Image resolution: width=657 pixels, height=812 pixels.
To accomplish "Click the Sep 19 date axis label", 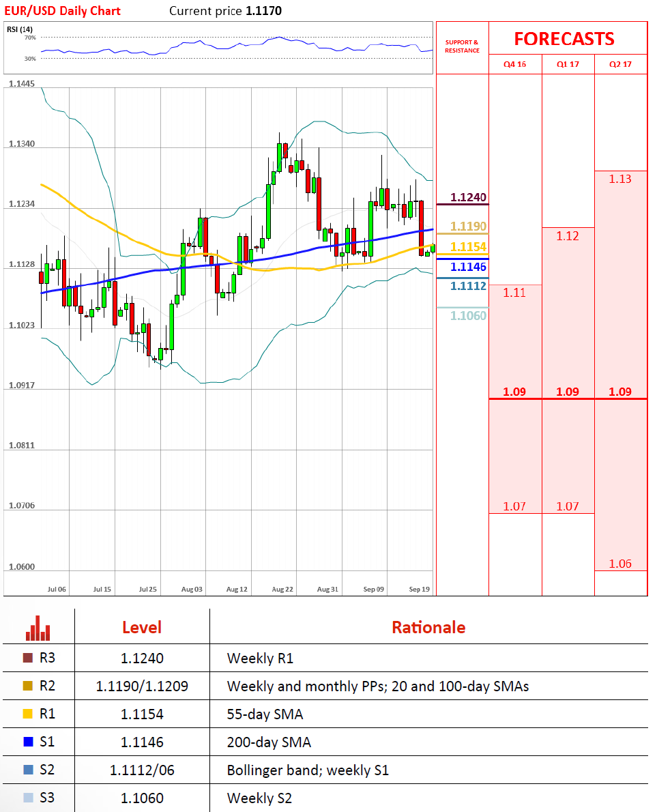I will pos(419,588).
